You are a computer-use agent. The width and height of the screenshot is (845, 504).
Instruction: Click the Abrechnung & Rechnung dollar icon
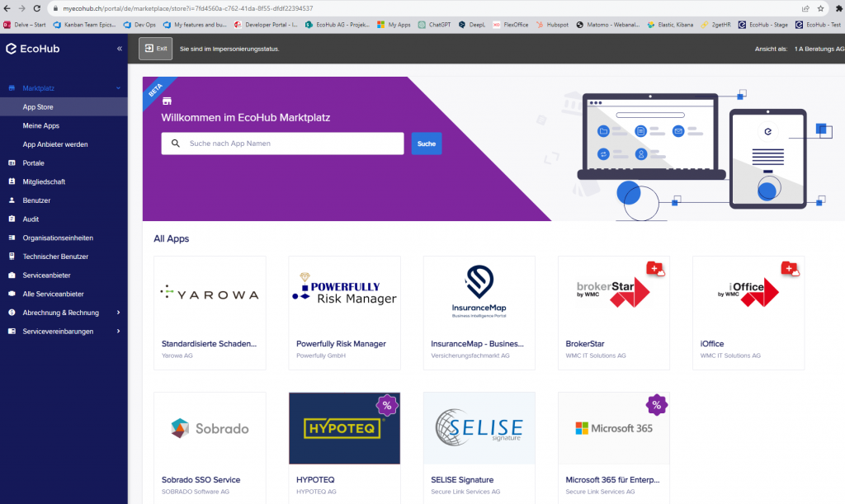[12, 313]
